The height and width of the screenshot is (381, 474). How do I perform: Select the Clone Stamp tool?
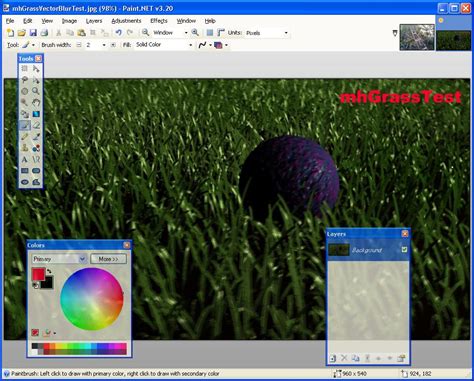[x=24, y=148]
